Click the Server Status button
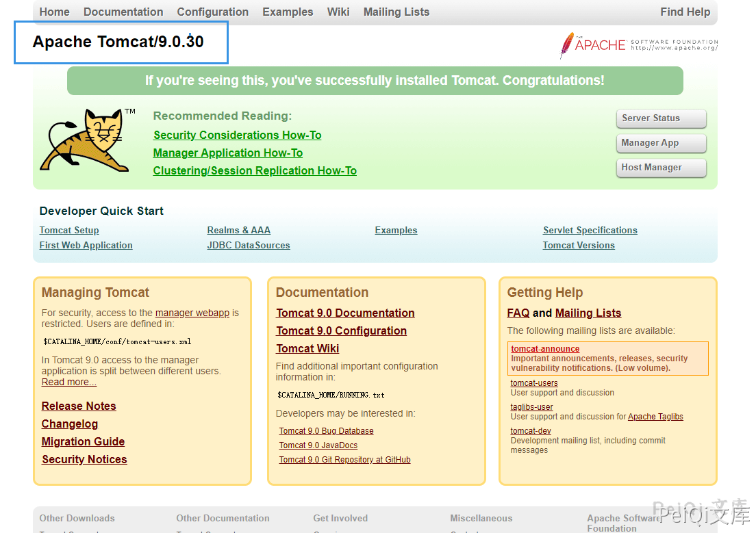Image resolution: width=756 pixels, height=533 pixels. click(661, 118)
